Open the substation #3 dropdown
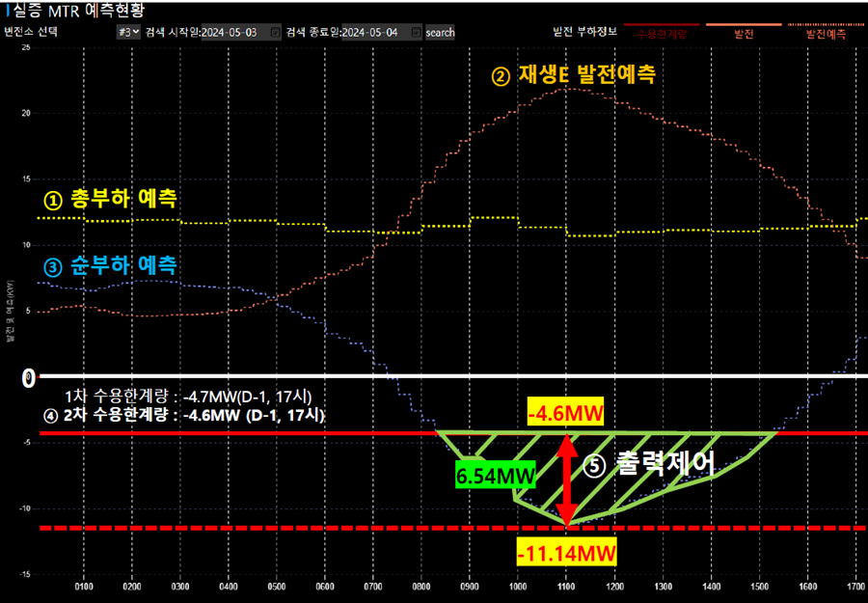Viewport: 868px width, 603px height. point(128,32)
